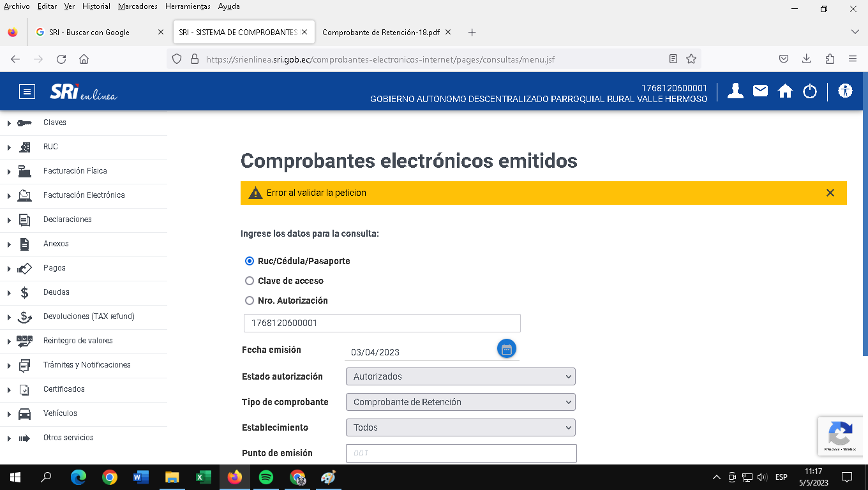Open the Estado autorización dropdown
Viewport: 868px width, 490px height.
460,376
